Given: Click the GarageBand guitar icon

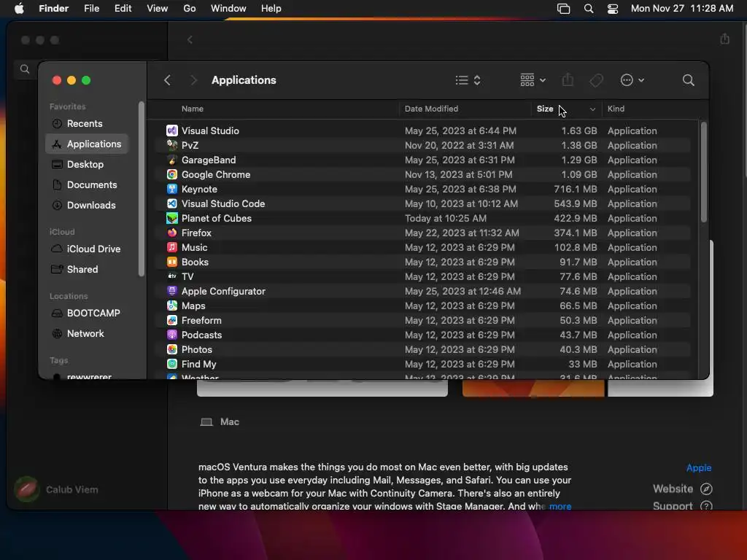Looking at the screenshot, I should (172, 160).
